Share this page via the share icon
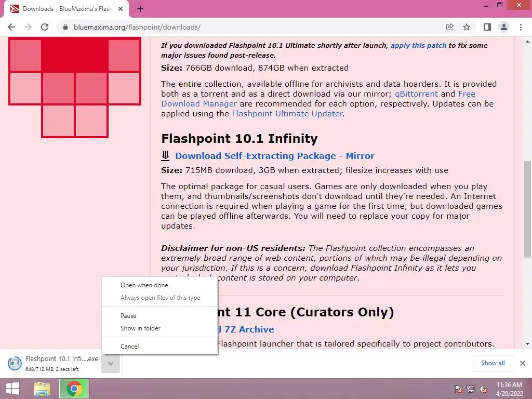Viewport: 532px width, 399px height. coord(449,27)
